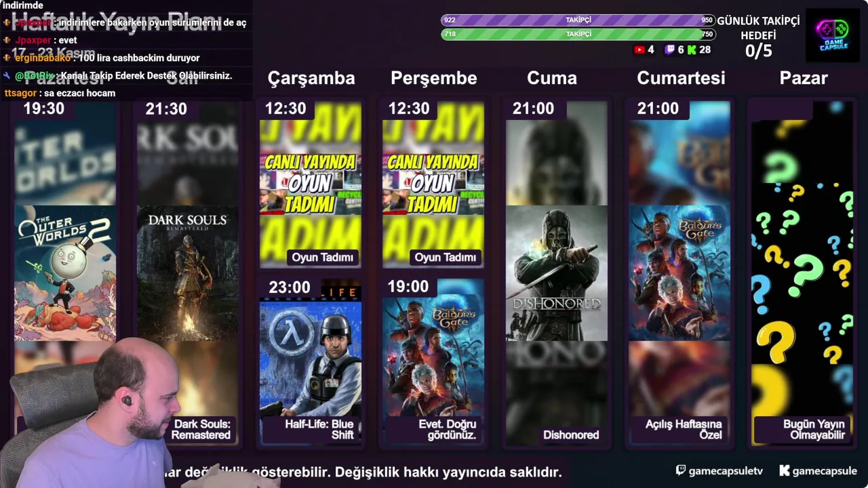Click the gamecapsuletv Twitch handle
Screen dimensions: 868x488
click(726, 470)
